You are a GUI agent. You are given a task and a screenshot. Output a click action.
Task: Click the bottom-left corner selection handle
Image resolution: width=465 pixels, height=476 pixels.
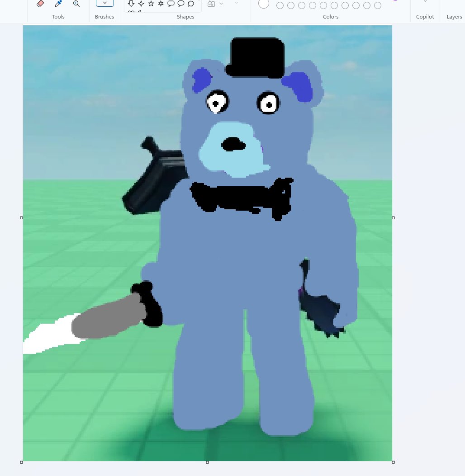(x=21, y=462)
